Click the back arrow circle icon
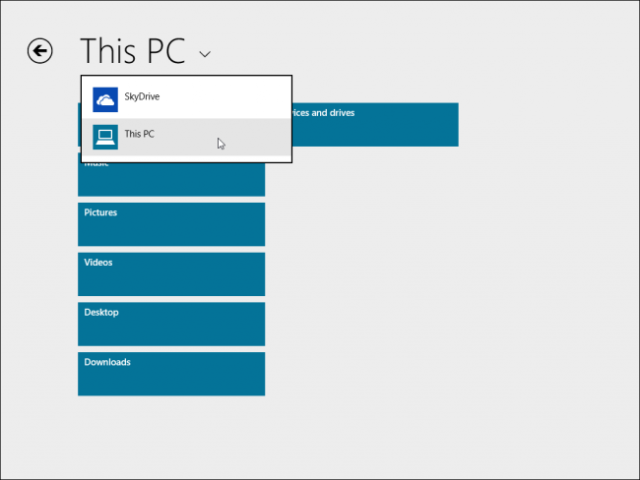 tap(40, 51)
